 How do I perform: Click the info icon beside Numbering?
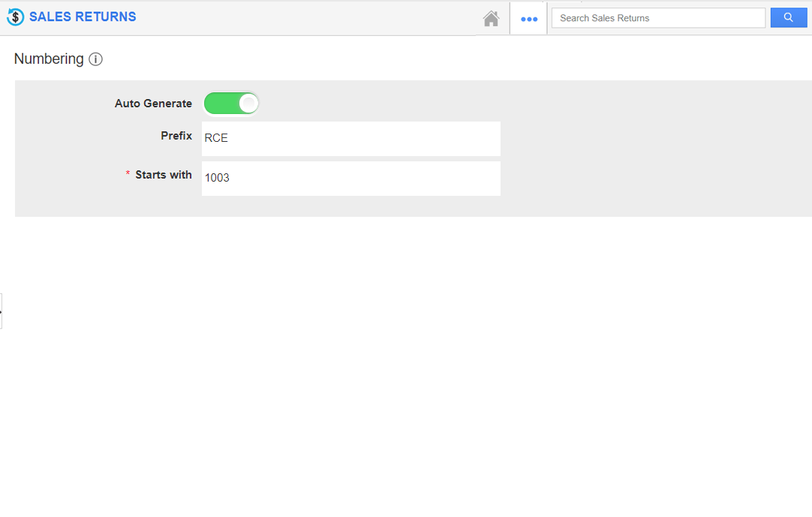tap(95, 59)
